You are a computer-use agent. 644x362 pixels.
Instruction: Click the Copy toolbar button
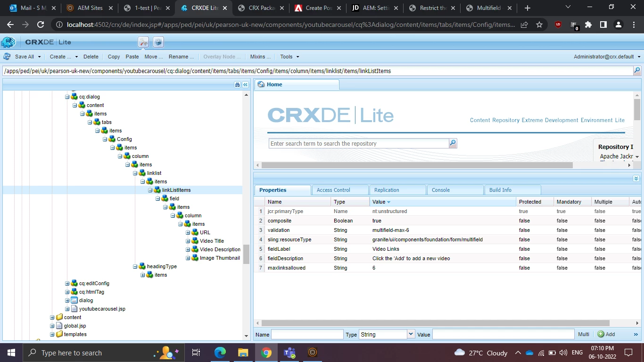114,57
